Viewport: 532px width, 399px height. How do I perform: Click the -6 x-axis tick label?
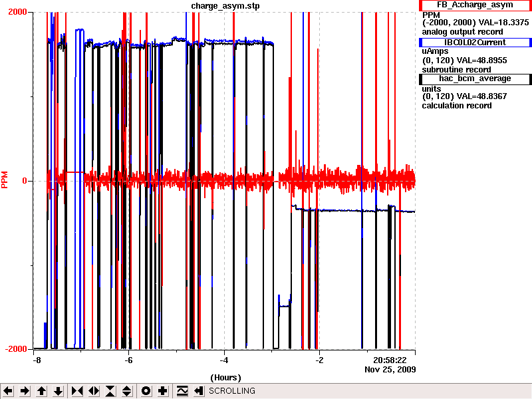(128, 360)
